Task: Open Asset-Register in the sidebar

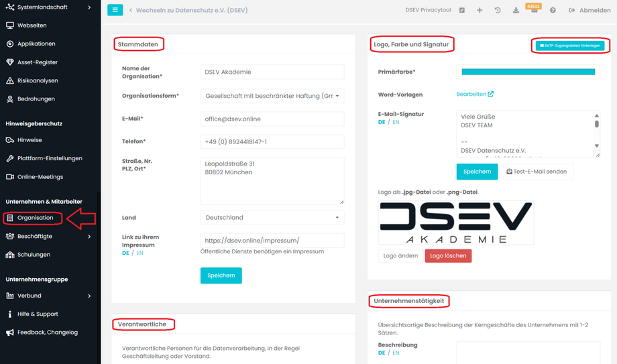Action: 38,62
